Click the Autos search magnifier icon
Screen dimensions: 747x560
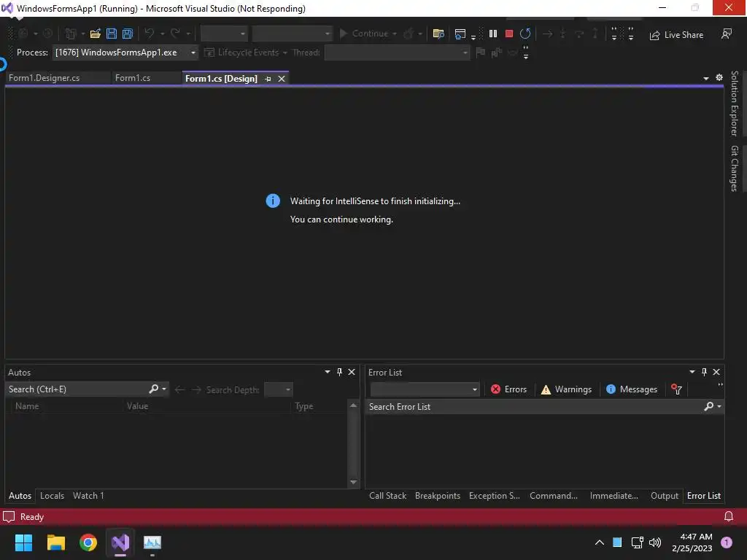coord(153,389)
